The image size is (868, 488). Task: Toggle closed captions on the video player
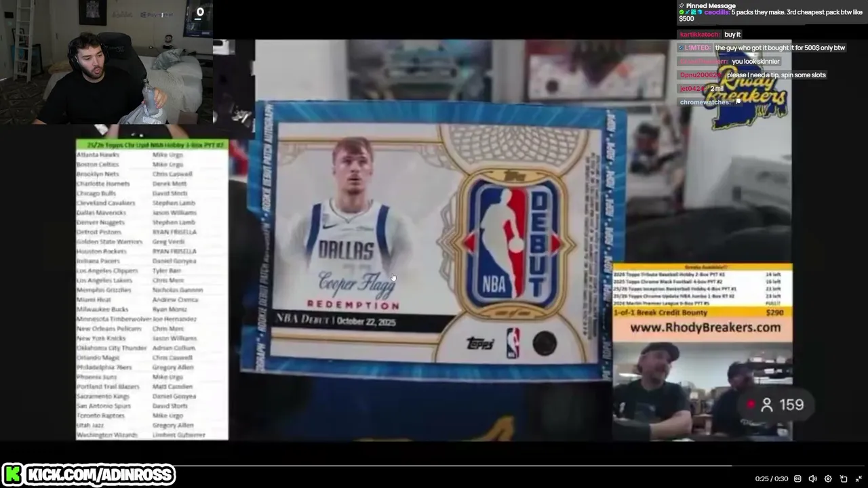point(797,479)
